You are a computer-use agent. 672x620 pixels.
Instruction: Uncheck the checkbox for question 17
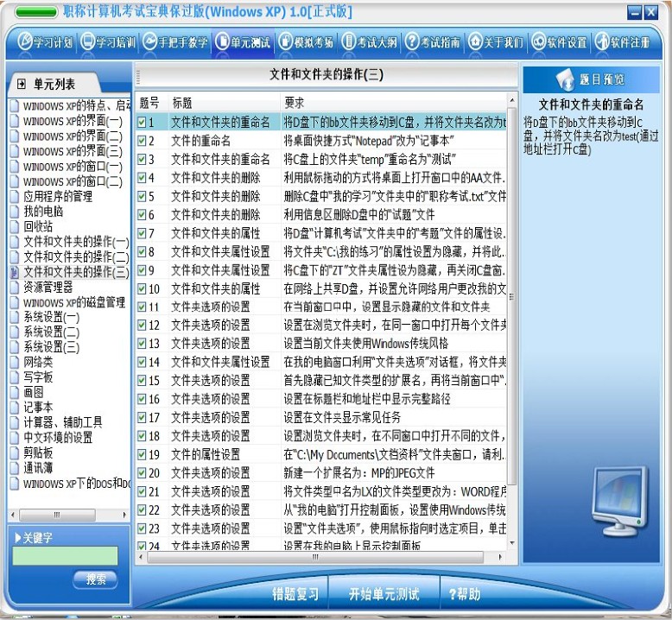point(142,418)
